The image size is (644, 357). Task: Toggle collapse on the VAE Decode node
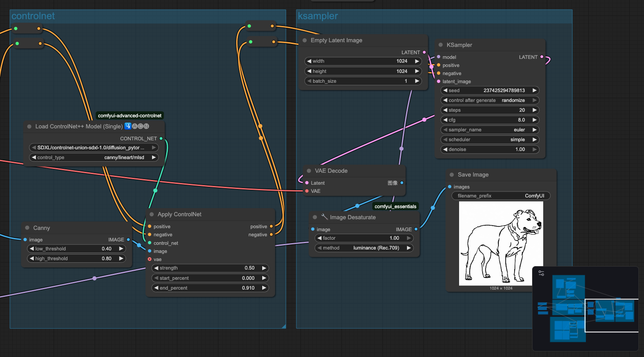tap(309, 171)
